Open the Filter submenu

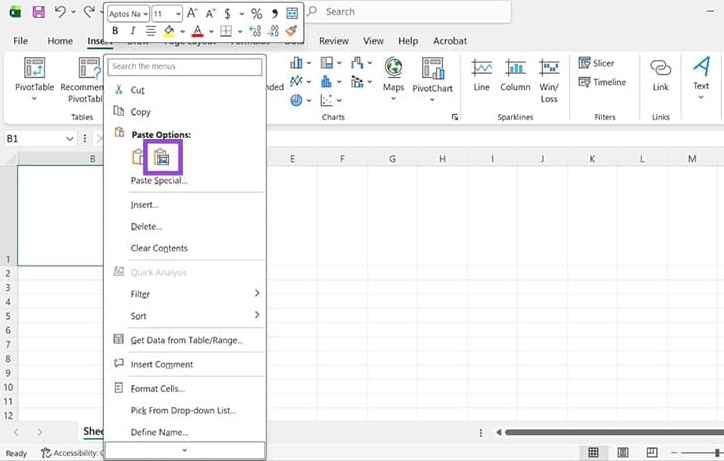click(185, 294)
